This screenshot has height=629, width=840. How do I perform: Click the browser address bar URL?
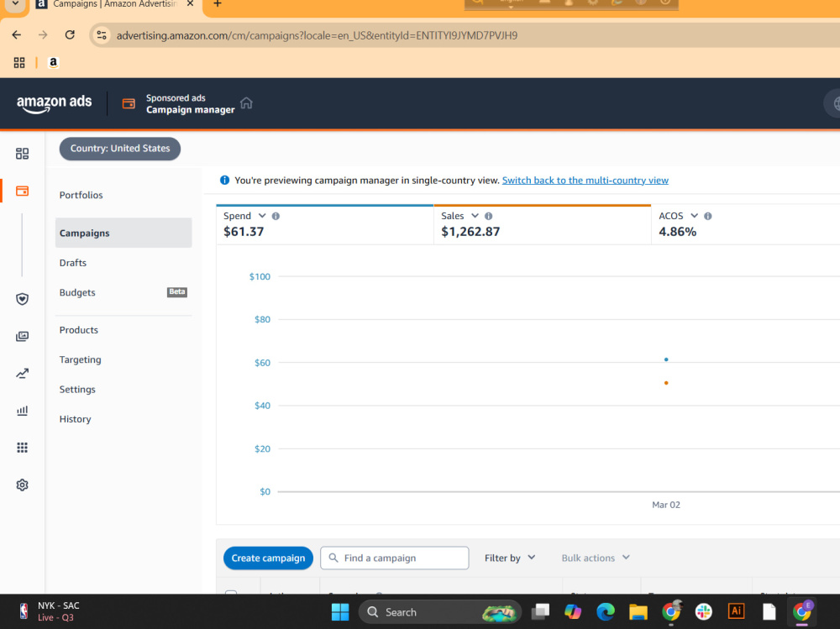[x=318, y=35]
